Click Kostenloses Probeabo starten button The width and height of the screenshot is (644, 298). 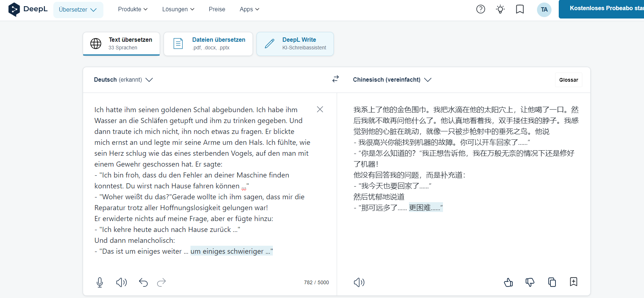(601, 9)
